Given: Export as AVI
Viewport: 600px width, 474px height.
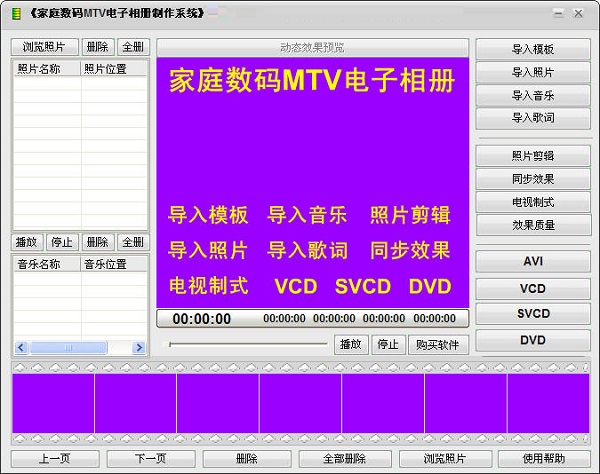Looking at the screenshot, I should 533,262.
